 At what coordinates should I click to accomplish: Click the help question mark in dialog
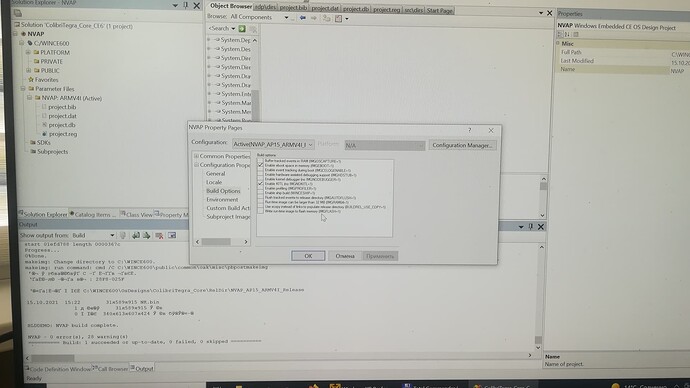click(470, 130)
